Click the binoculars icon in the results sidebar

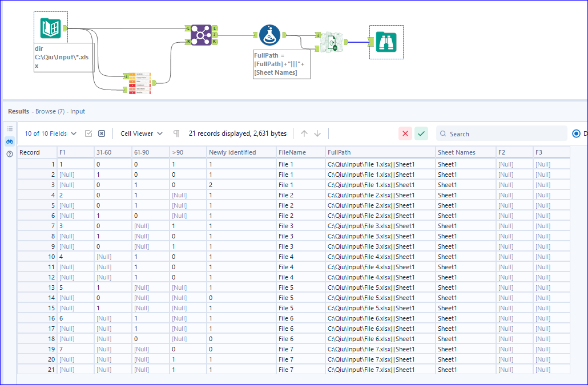click(9, 141)
